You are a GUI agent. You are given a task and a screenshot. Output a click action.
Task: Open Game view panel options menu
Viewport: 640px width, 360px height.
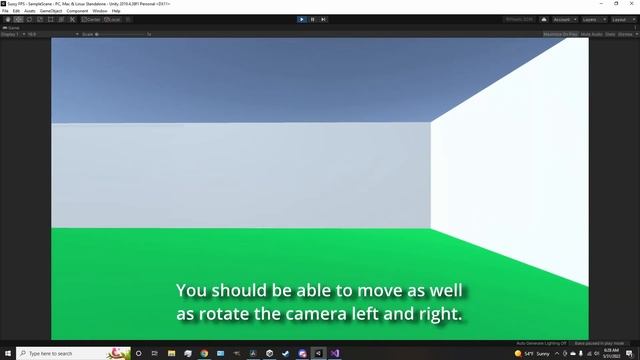636,28
